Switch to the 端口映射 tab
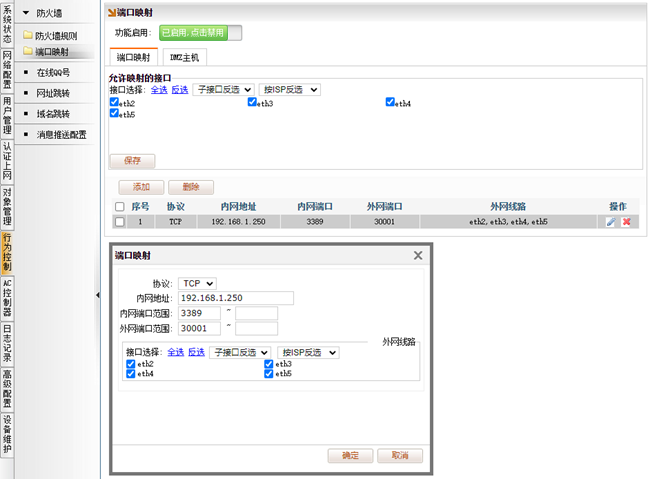The width and height of the screenshot is (650, 479). click(x=133, y=57)
